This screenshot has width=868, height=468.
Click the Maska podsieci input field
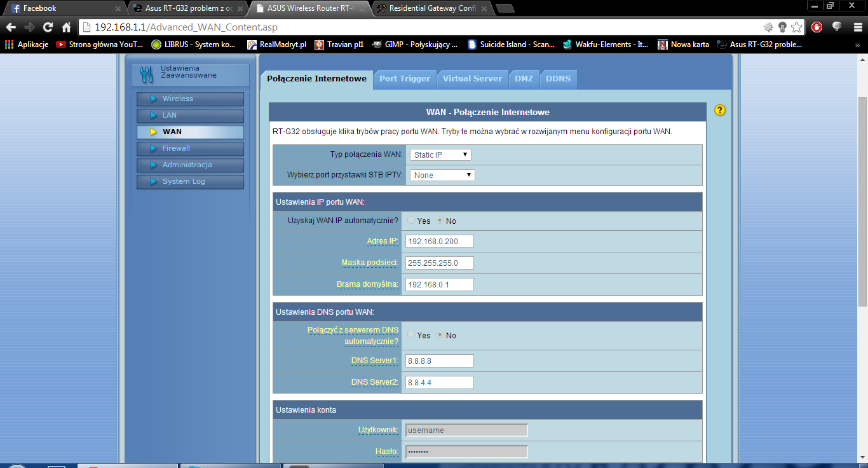(440, 263)
